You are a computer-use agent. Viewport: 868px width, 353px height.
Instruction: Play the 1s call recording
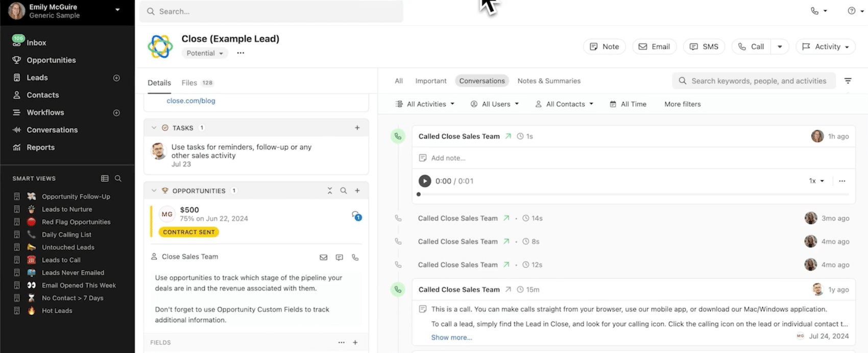click(x=424, y=181)
